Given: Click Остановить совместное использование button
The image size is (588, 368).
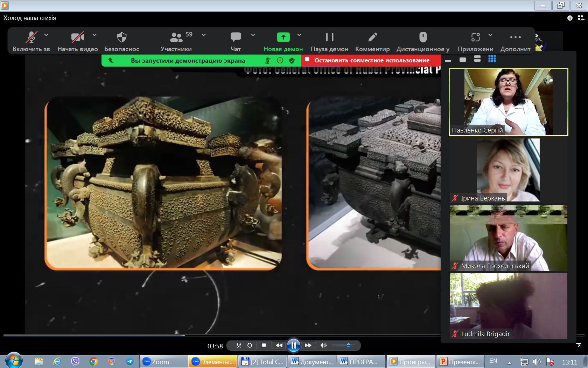Looking at the screenshot, I should point(371,60).
